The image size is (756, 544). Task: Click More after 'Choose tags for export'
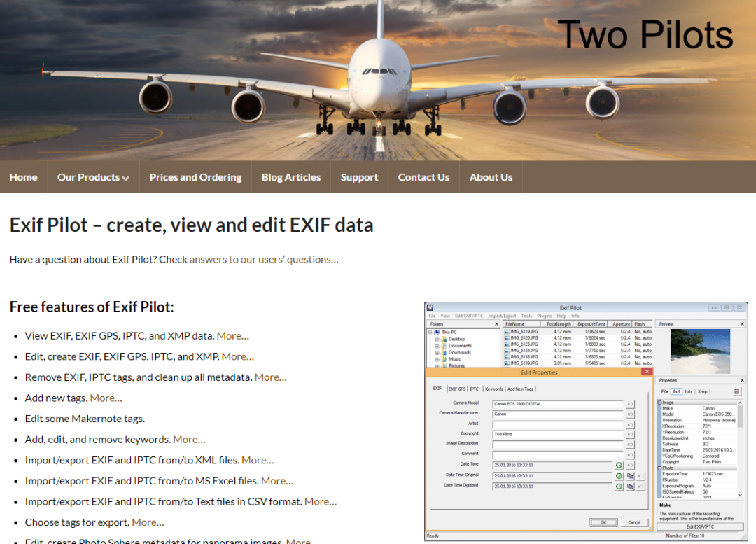coord(148,522)
